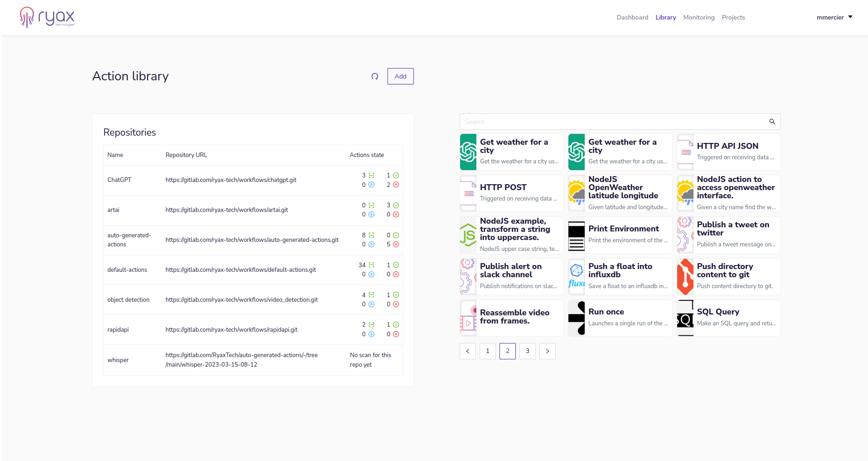This screenshot has height=461, width=868.
Task: Open the ChatGPT repository row
Action: [x=253, y=180]
